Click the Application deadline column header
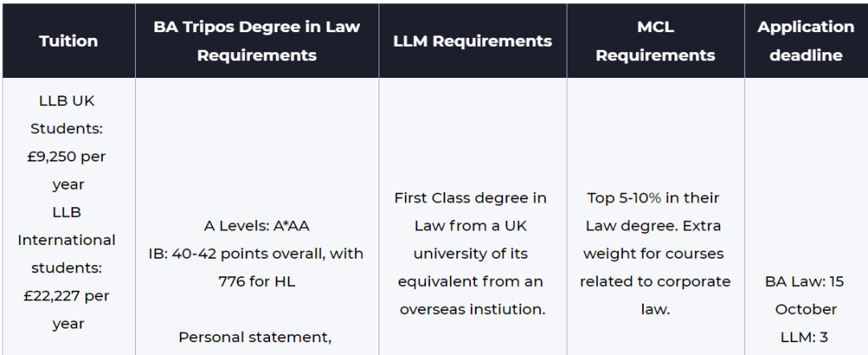This screenshot has height=355, width=868. pos(805,41)
